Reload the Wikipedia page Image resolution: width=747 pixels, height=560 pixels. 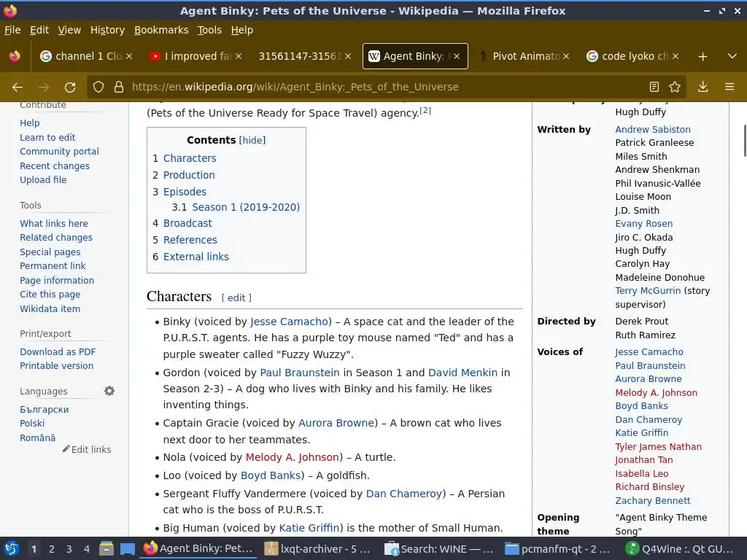(70, 87)
